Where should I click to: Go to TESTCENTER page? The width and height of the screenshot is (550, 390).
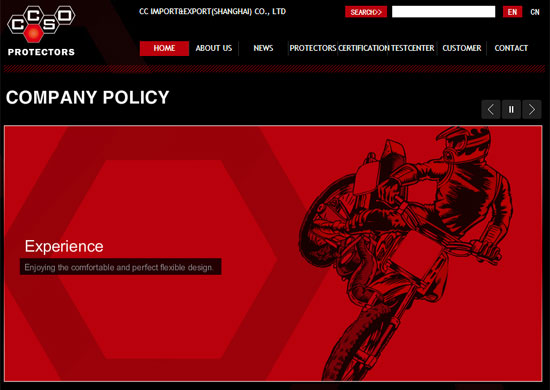tap(412, 48)
